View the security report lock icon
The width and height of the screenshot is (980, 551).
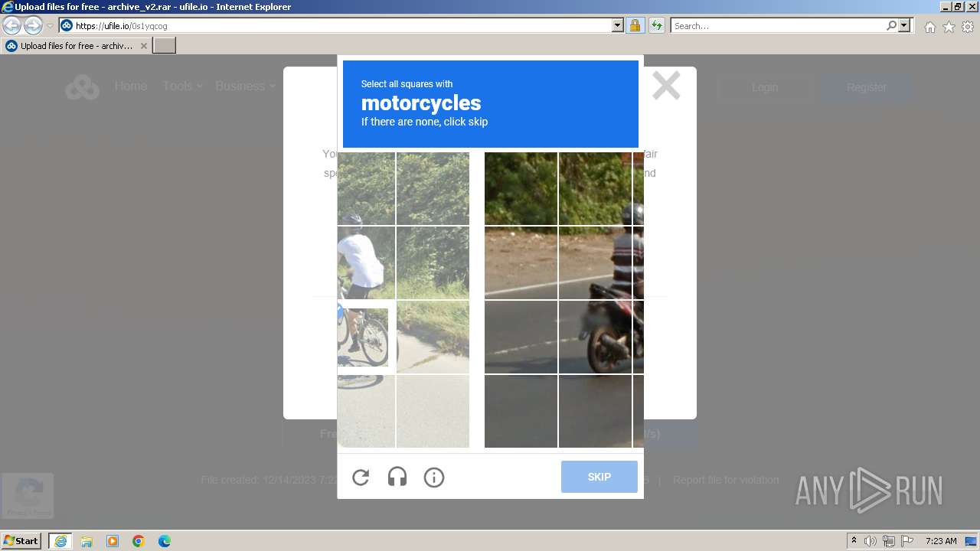coord(635,26)
